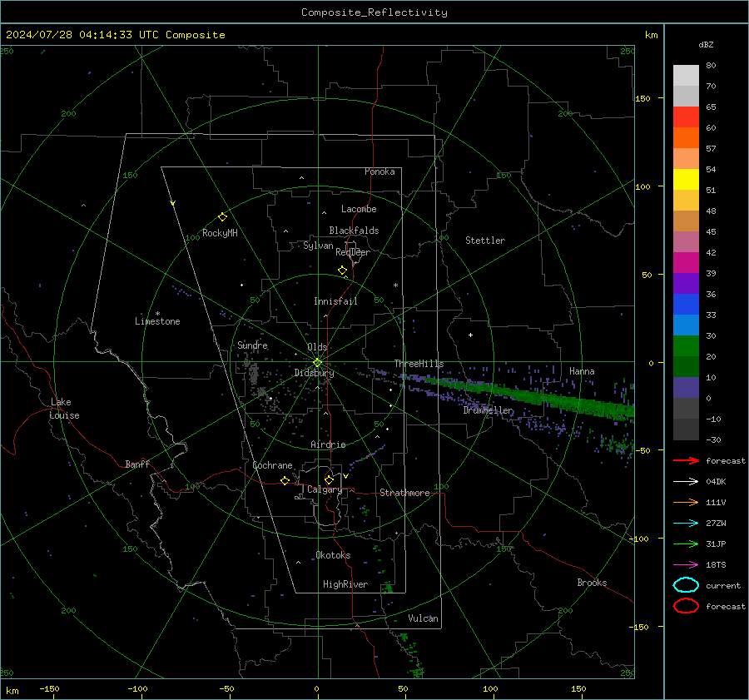Select the blue swatch between 36 and 33 dBZ
The height and width of the screenshot is (700, 749).
tap(686, 305)
